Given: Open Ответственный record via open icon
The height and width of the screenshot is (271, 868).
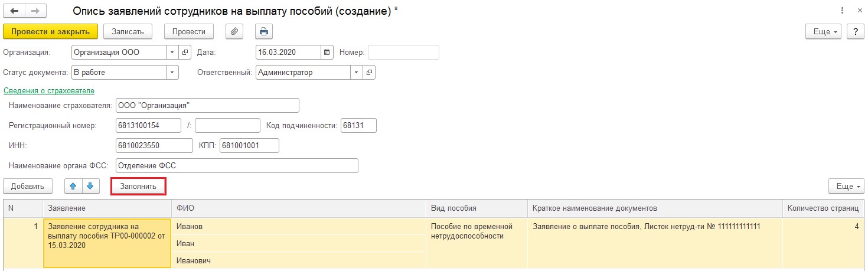Looking at the screenshot, I should [369, 72].
